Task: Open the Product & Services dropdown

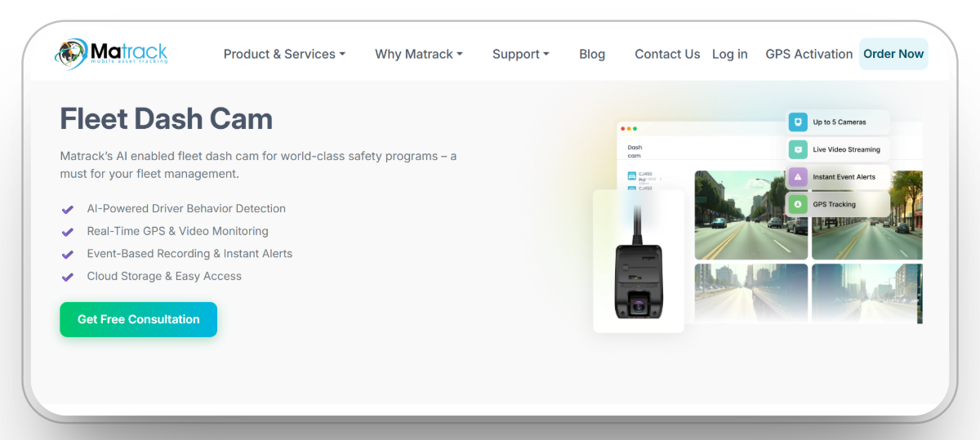Action: tap(284, 54)
